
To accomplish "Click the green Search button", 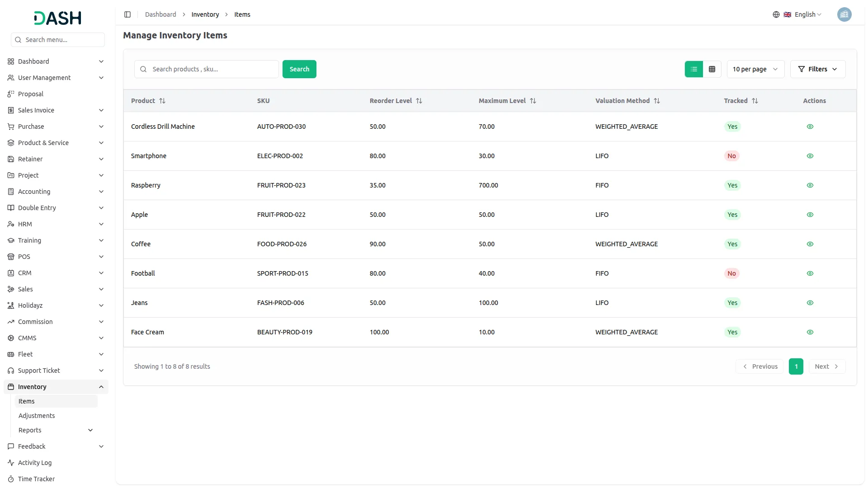I will click(x=299, y=69).
